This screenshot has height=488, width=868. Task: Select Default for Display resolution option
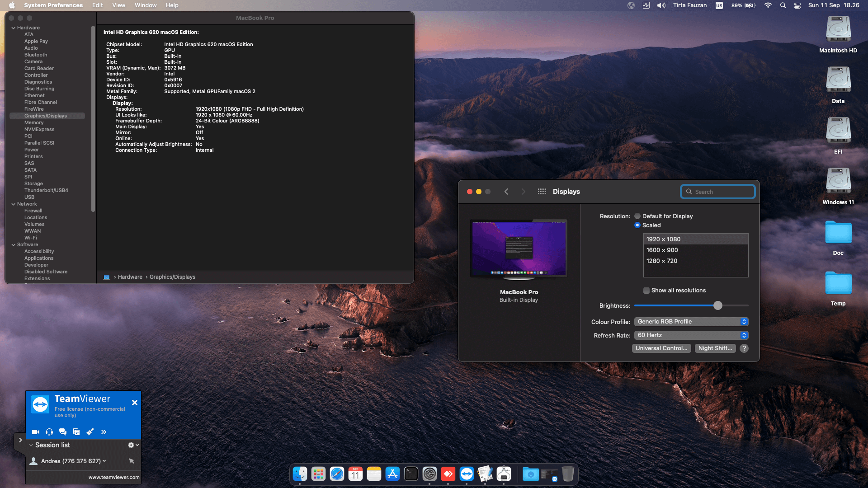coord(637,216)
